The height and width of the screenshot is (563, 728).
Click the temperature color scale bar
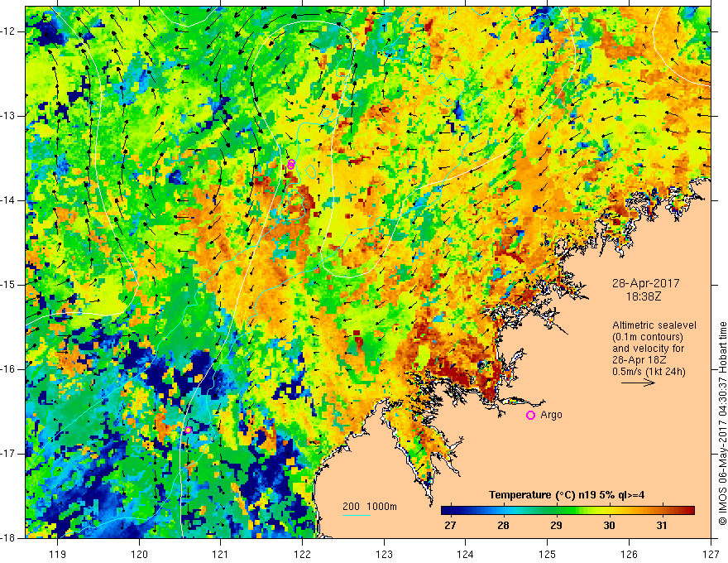tap(568, 511)
